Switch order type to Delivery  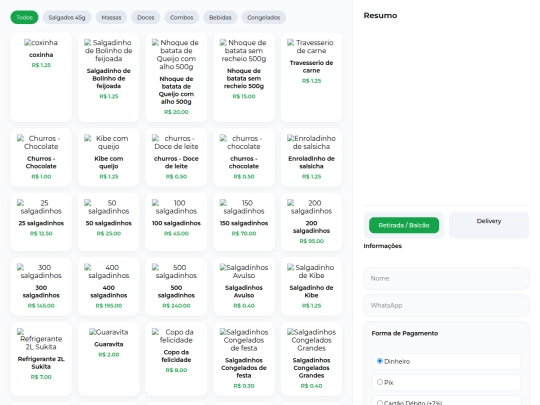(489, 225)
